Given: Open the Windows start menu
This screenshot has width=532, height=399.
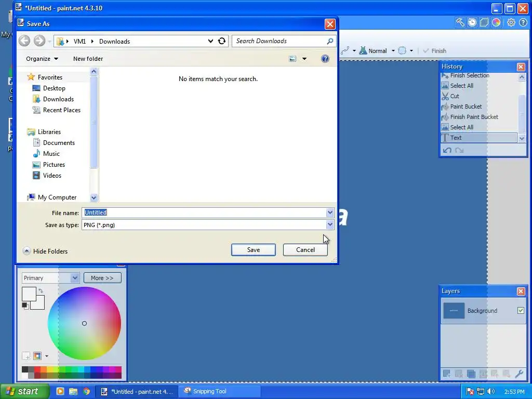Looking at the screenshot, I should (x=25, y=391).
